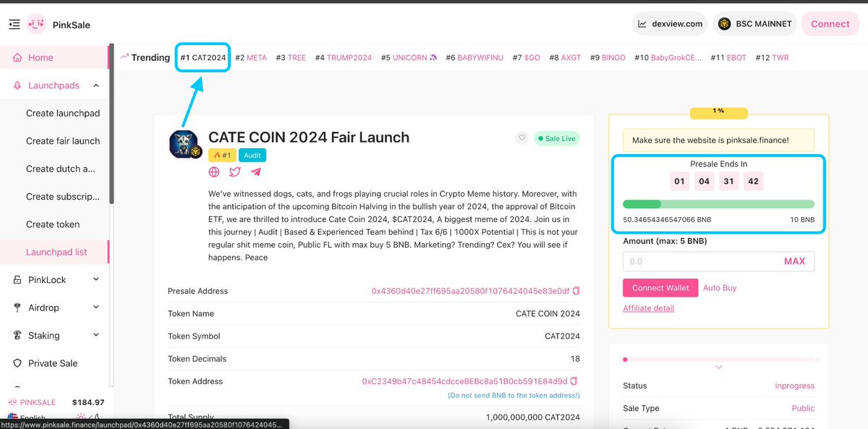The width and height of the screenshot is (868, 429).
Task: Click the Sale Live status badge
Action: click(x=557, y=138)
